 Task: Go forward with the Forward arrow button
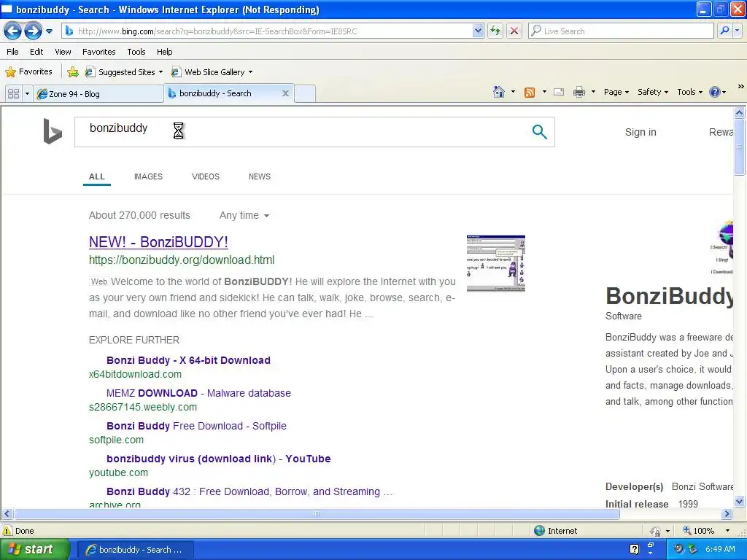tap(33, 31)
